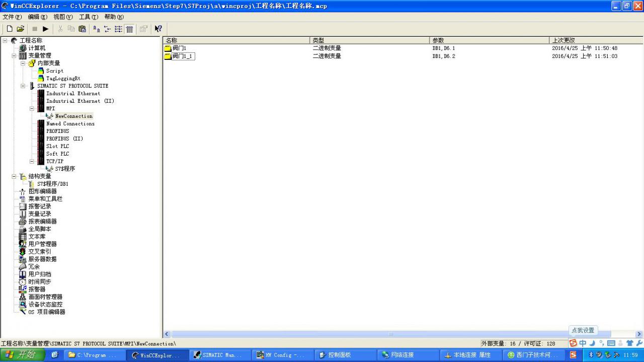Screen dimensions: 644x362
Task: Open the 编辑 menu
Action: [x=37, y=17]
